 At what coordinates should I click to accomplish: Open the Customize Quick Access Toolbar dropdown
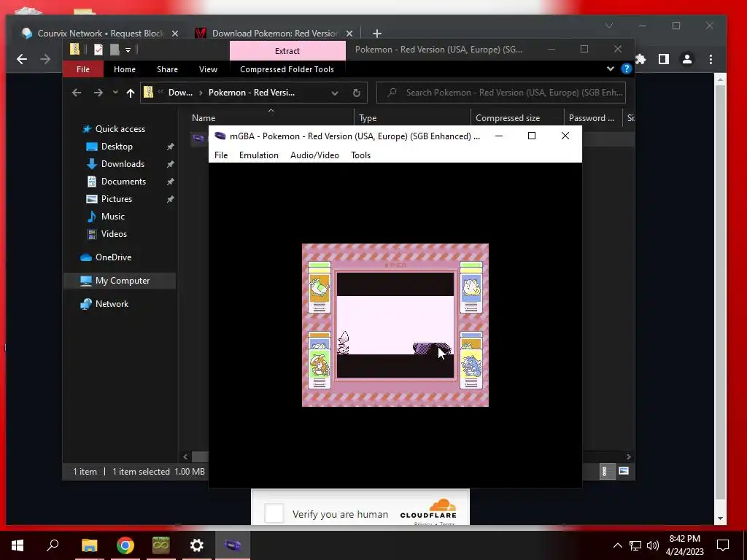pyautogui.click(x=128, y=50)
